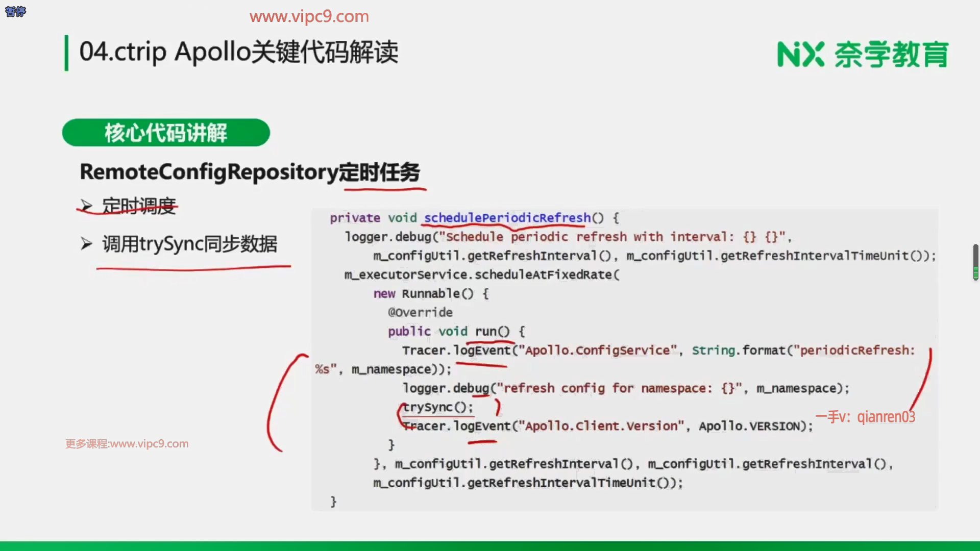Click the 更多课程 www.vipc9.com link
Screen dimensions: 980x551
coord(127,443)
